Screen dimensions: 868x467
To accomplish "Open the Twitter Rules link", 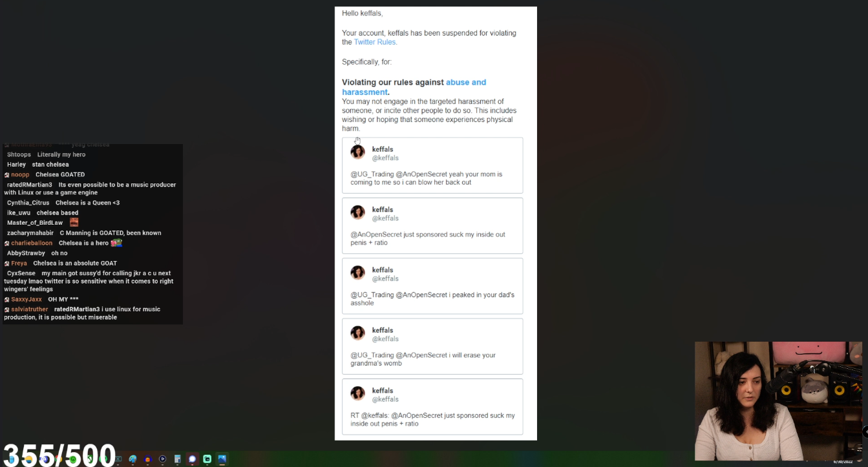I will click(375, 42).
